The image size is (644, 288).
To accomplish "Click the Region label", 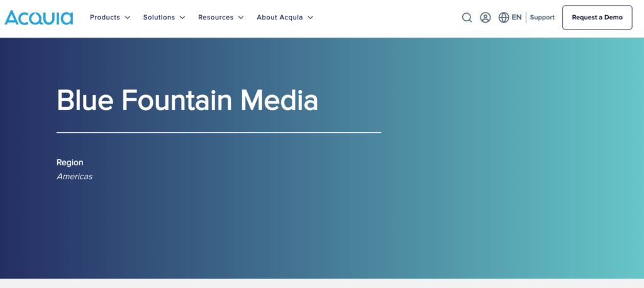I will [70, 162].
